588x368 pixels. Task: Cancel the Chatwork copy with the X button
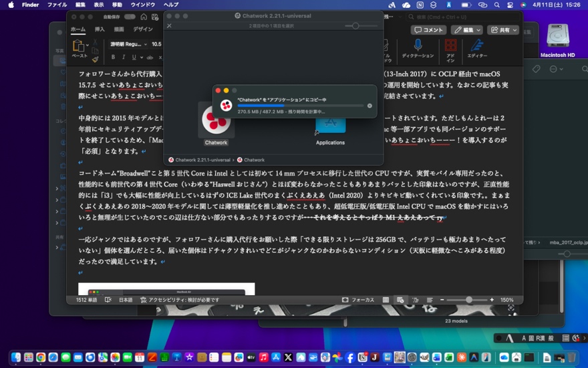coord(370,106)
